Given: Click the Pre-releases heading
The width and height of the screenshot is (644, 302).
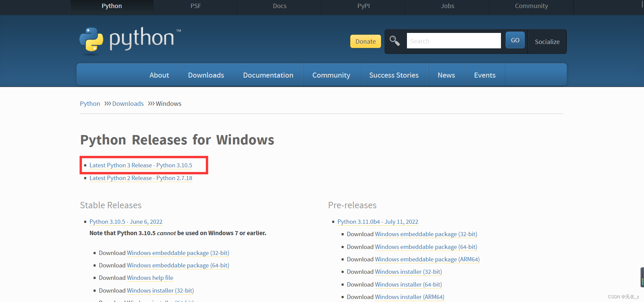Looking at the screenshot, I should (x=352, y=205).
